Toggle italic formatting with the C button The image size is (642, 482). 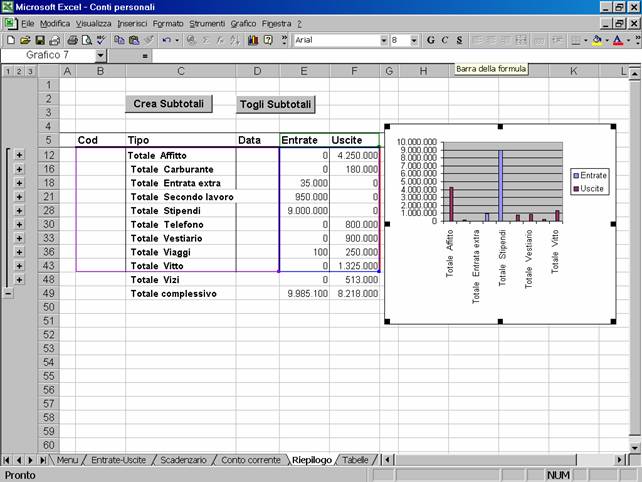click(x=444, y=40)
